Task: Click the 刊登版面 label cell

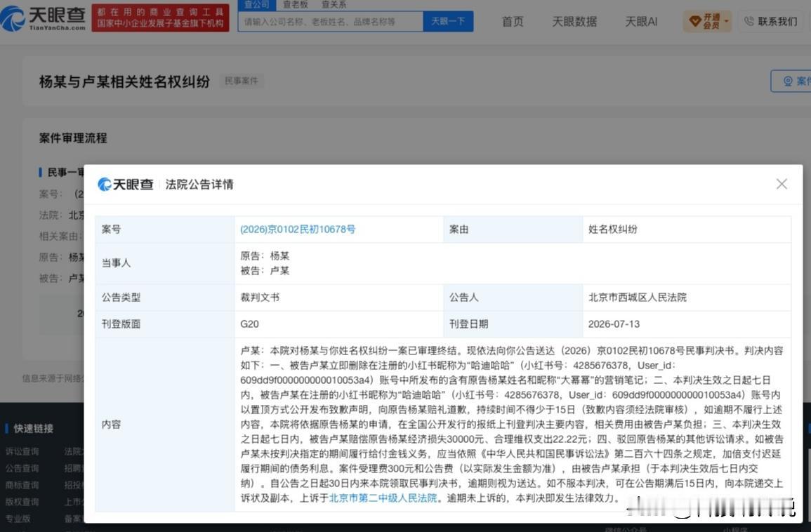Action: tap(165, 324)
